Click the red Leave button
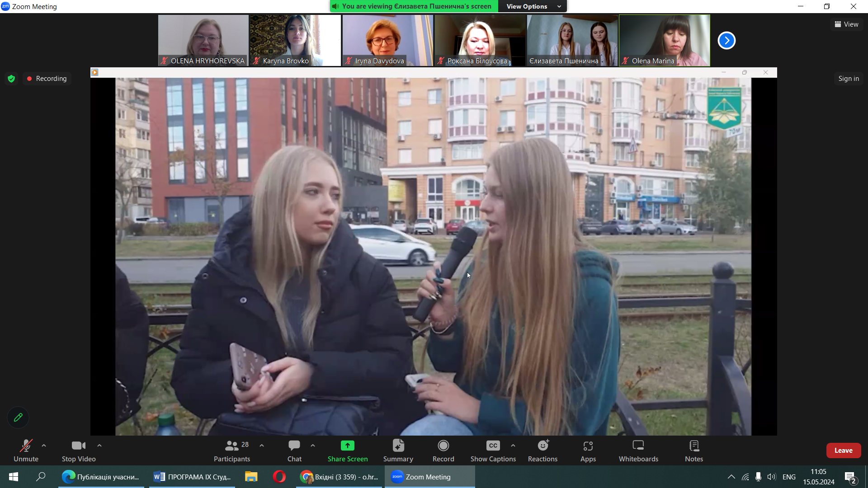868x488 pixels. 843,450
